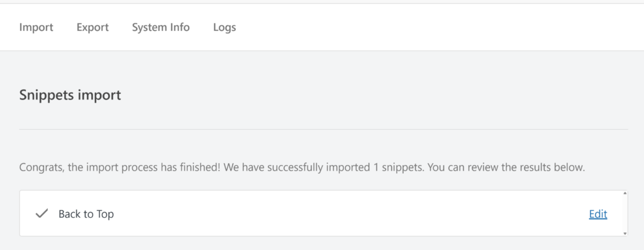The width and height of the screenshot is (644, 250).
Task: Click the Snippets import heading
Action: 70,95
